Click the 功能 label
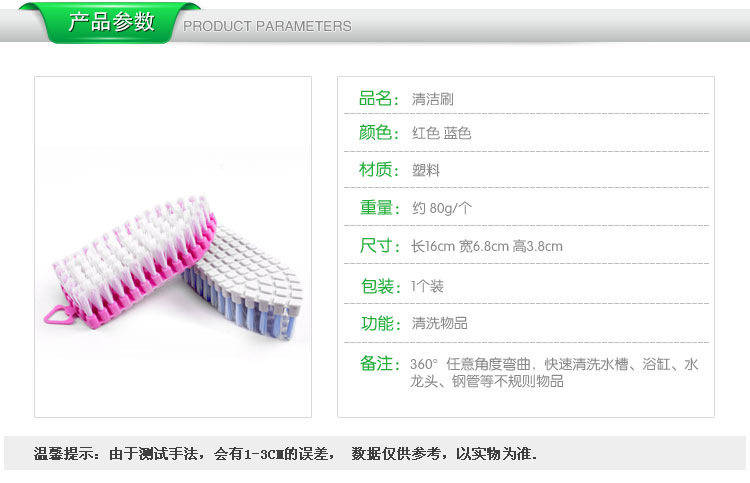The image size is (750, 483). click(x=380, y=323)
